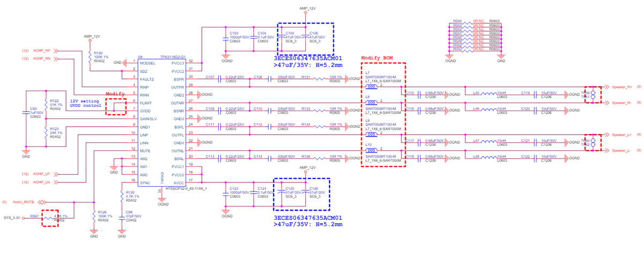The height and width of the screenshot is (273, 644).
Task: Select the GAIN/SLV pin label
Action: pyautogui.click(x=148, y=119)
